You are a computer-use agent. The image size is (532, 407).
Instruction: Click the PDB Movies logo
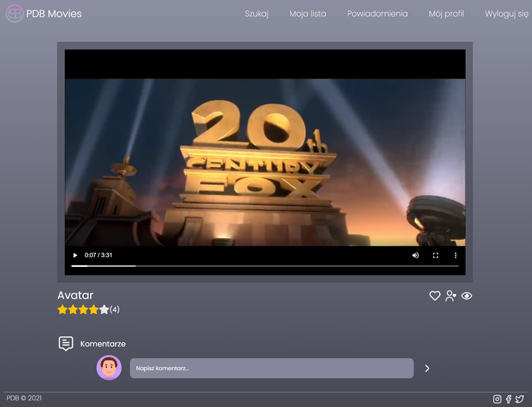(43, 13)
